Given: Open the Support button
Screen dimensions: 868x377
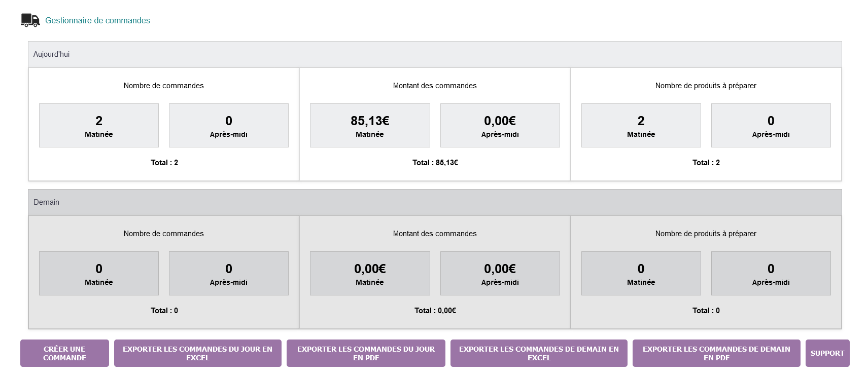Looking at the screenshot, I should click(x=827, y=353).
